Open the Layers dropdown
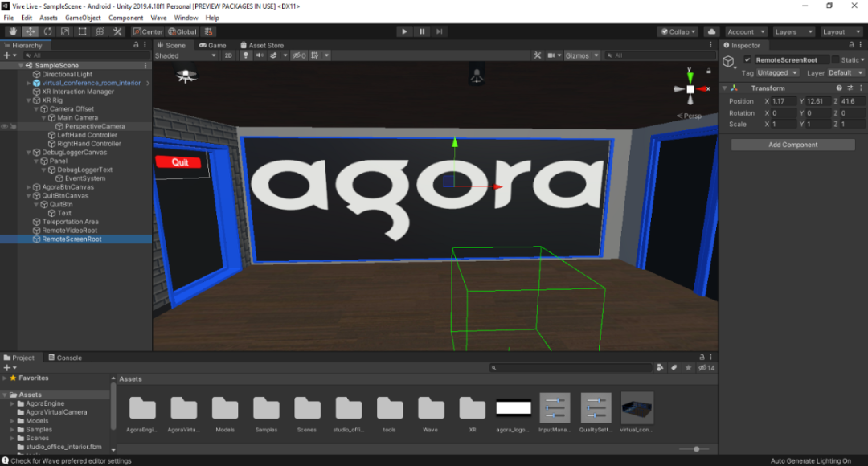This screenshot has height=466, width=868. coord(793,31)
